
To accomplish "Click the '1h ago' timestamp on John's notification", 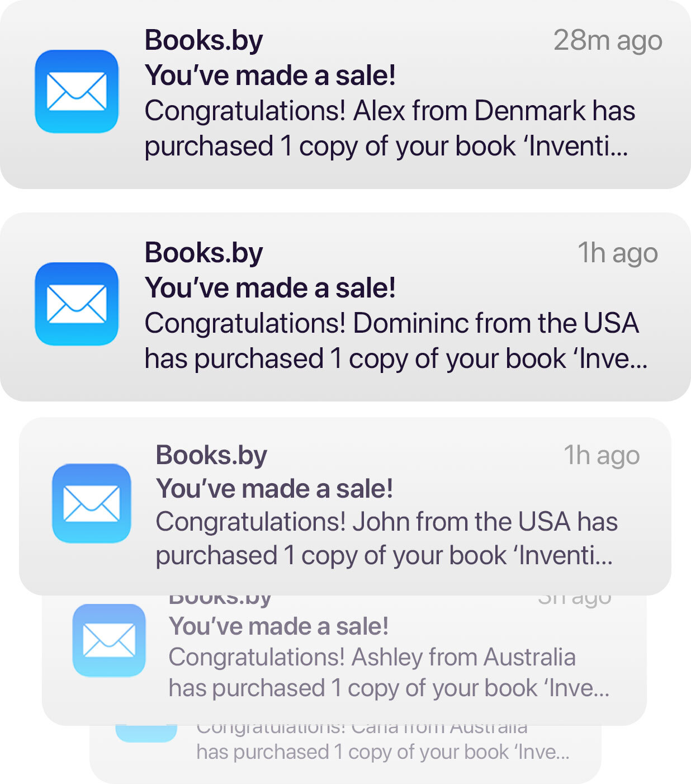I will (x=601, y=456).
